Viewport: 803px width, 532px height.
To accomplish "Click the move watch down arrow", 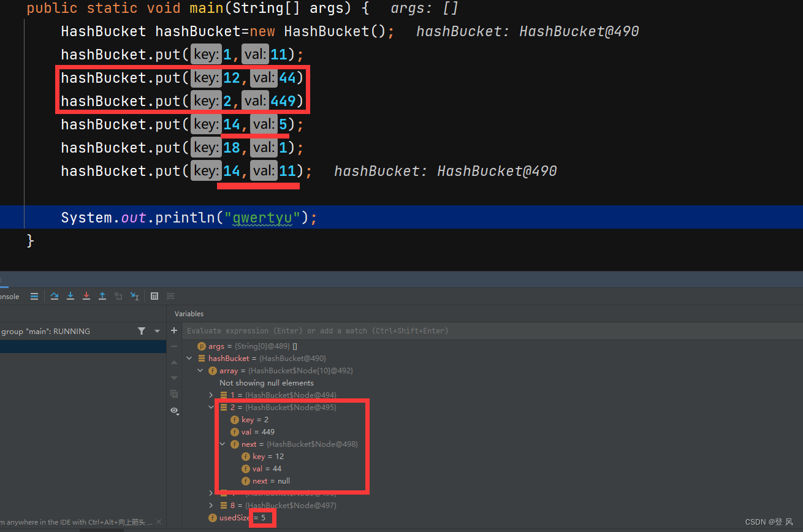I will (x=174, y=378).
